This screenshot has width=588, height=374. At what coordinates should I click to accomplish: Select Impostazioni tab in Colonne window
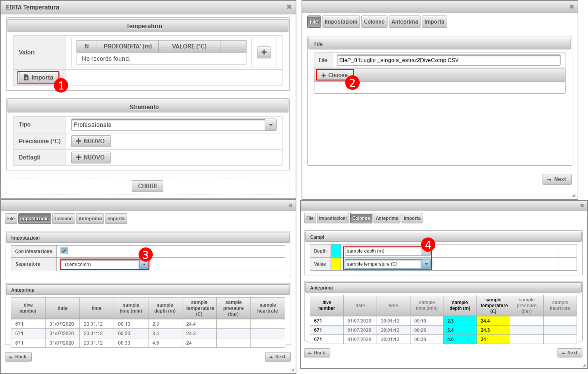point(333,218)
